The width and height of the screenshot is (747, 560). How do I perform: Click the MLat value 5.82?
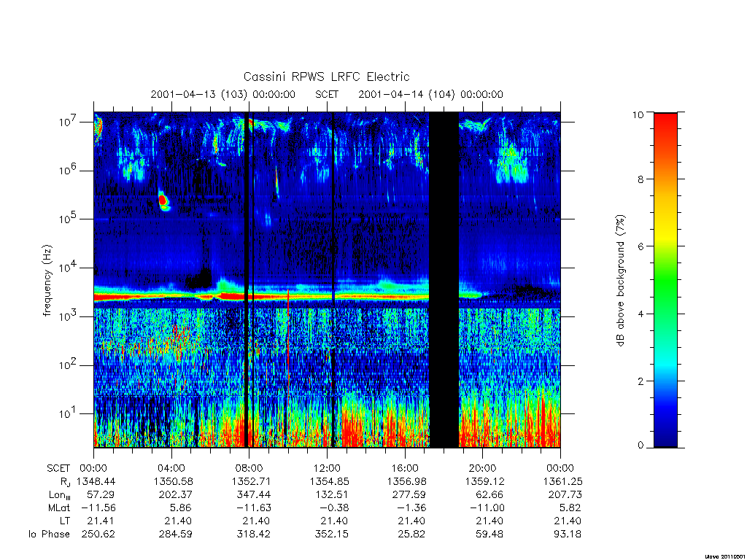coord(570,508)
